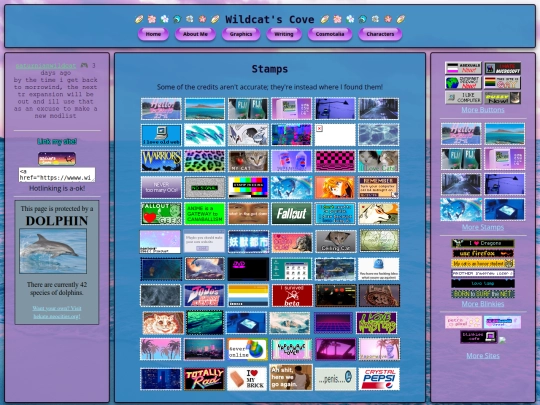Screen dimensions: 540x405
Task: Open the Graphics section
Action: pyautogui.click(x=241, y=34)
